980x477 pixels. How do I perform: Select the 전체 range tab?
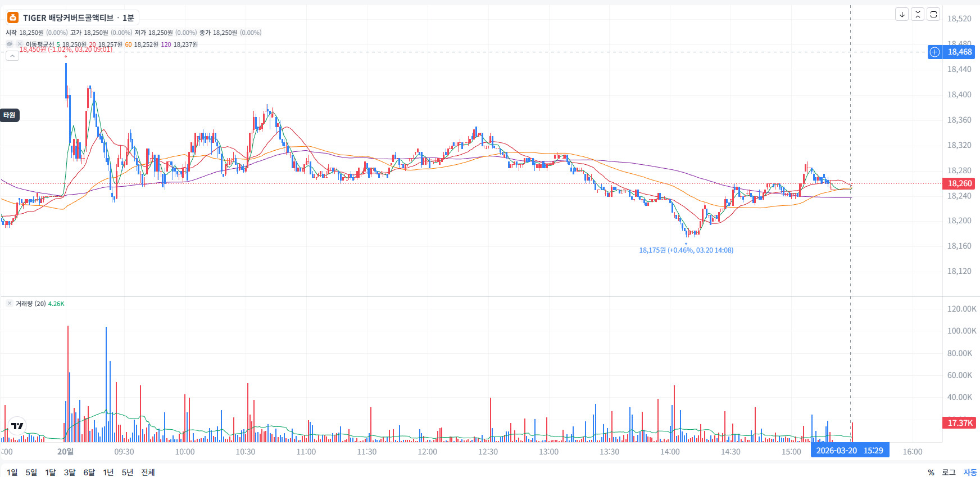pyautogui.click(x=148, y=472)
